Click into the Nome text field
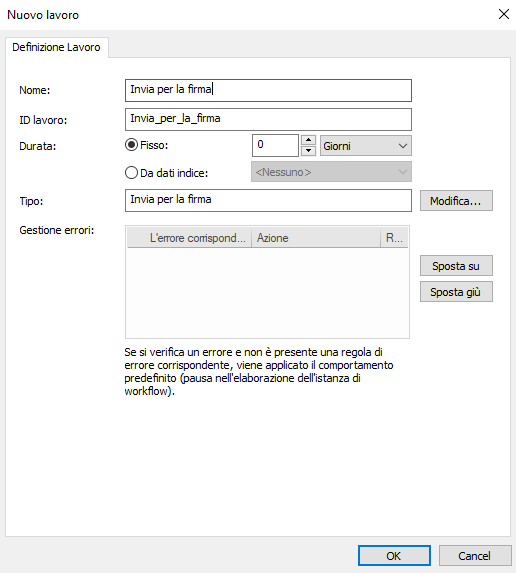Viewport: 516px width, 573px height. coord(268,90)
